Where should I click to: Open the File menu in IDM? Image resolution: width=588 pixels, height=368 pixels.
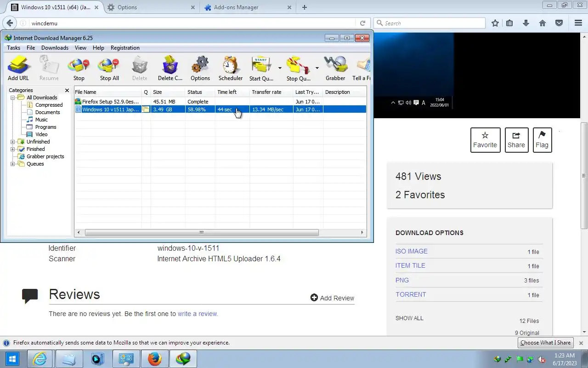pyautogui.click(x=31, y=48)
